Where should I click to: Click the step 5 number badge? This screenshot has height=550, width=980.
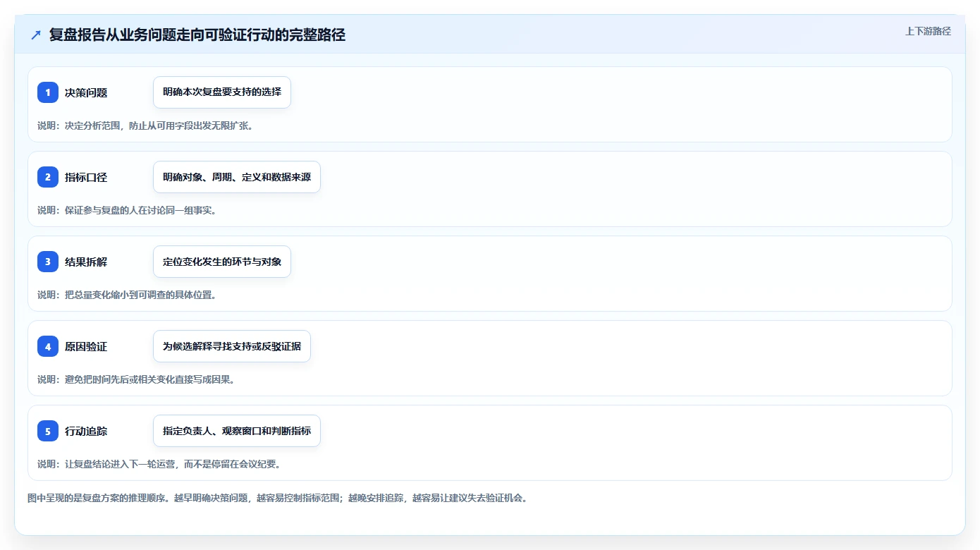coord(48,431)
